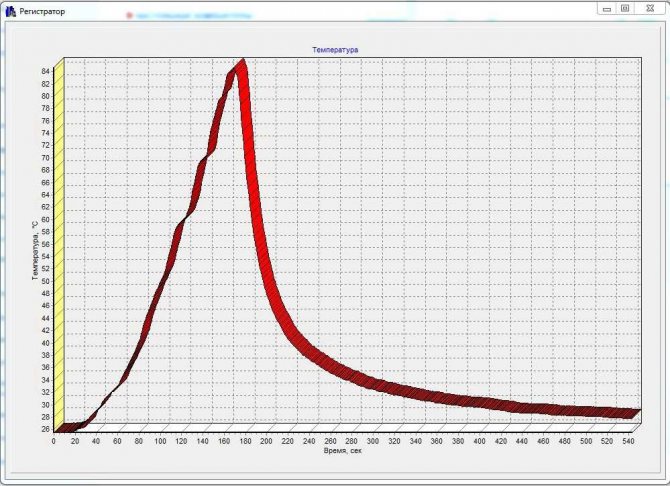This screenshot has height=486, width=670.
Task: Click the peak of the red temperature curve
Action: (240, 63)
